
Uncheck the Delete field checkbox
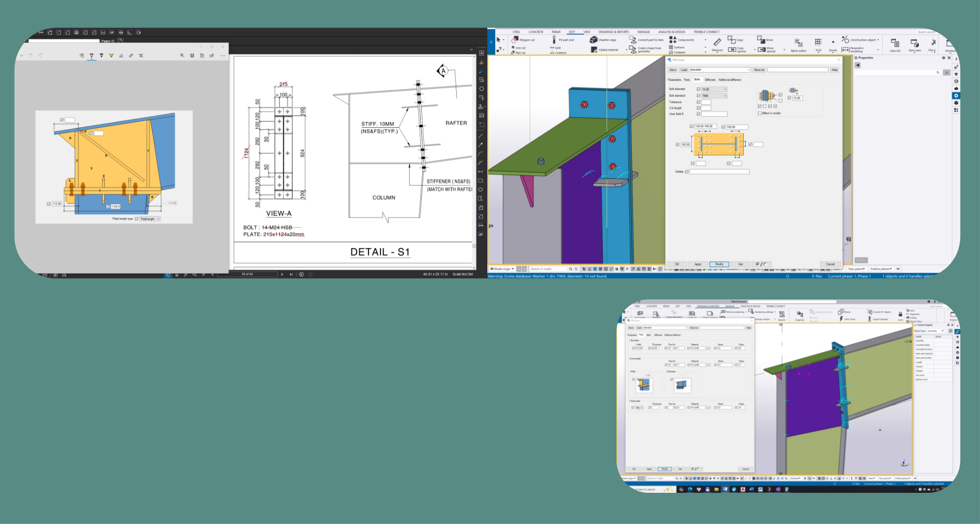(687, 172)
